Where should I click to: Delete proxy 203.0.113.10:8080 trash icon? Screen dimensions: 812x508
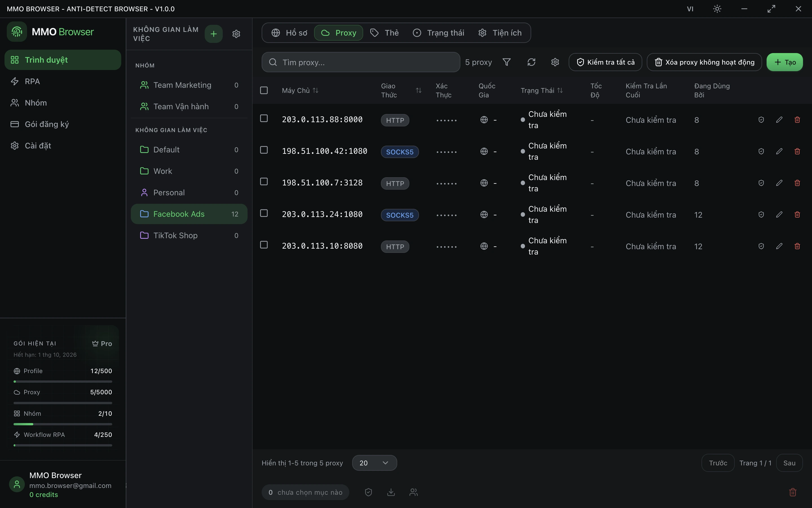[x=797, y=246]
